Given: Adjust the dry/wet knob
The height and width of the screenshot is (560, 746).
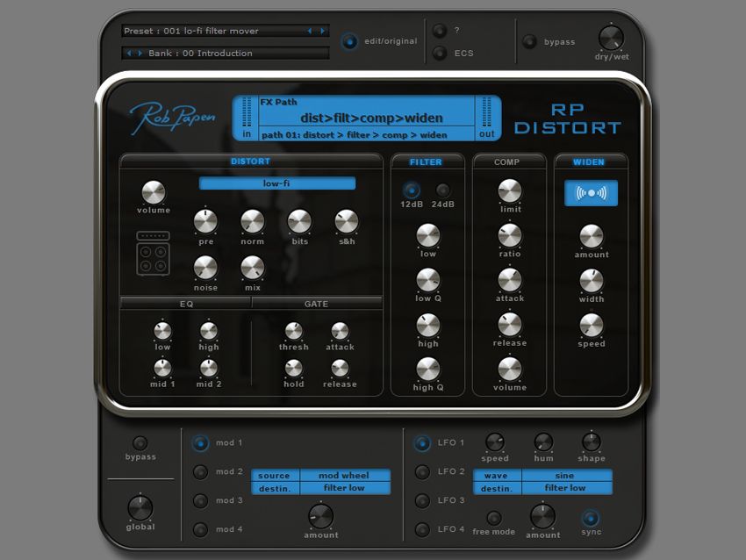Looking at the screenshot, I should point(610,37).
